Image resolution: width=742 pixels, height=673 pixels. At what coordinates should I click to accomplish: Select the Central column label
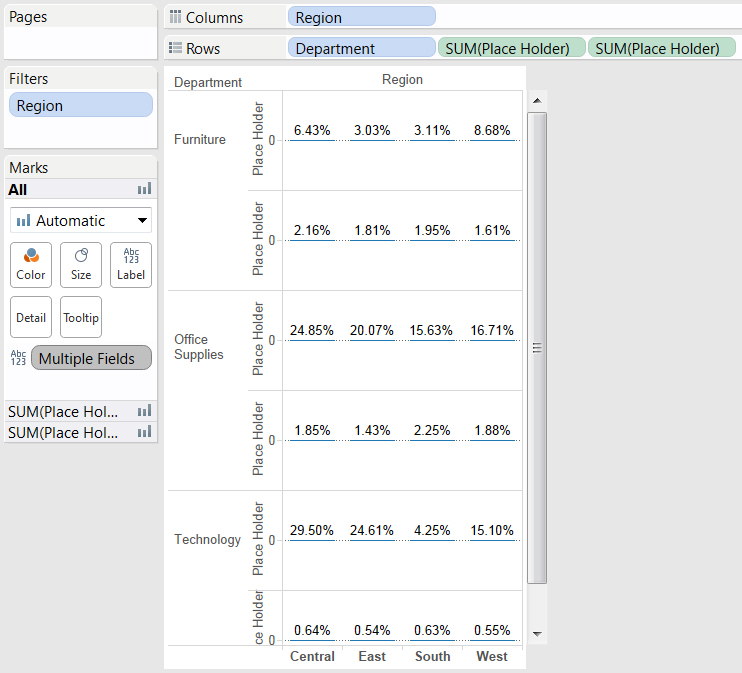(312, 656)
